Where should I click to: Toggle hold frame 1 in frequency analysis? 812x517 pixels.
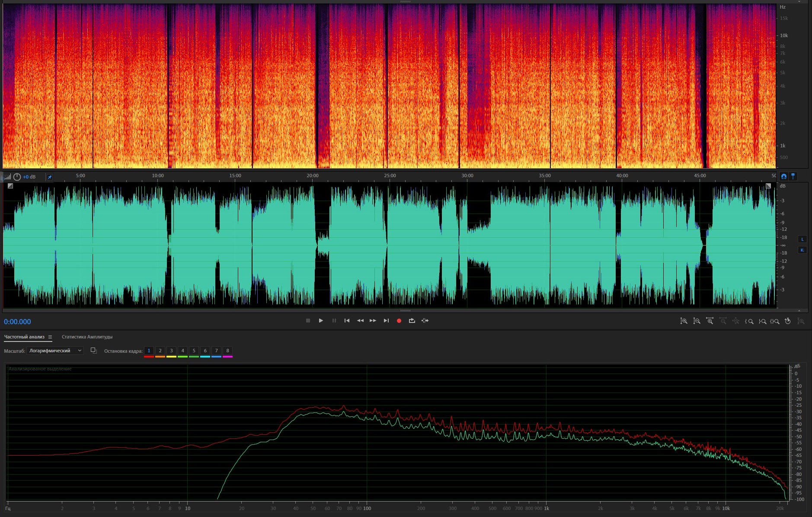[149, 351]
